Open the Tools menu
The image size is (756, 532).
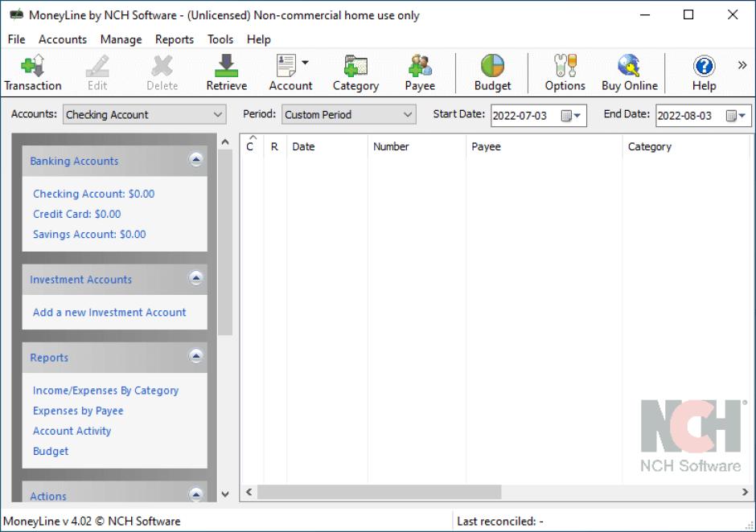click(220, 39)
